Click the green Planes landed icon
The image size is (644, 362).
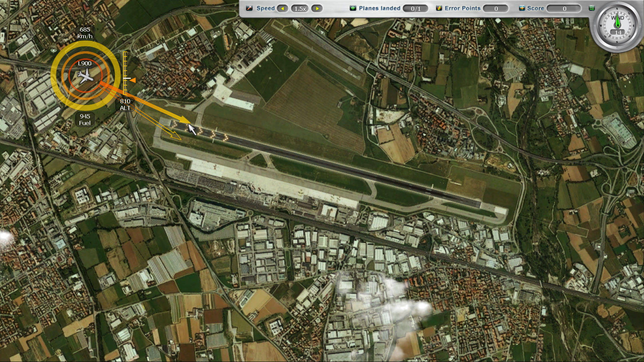point(353,8)
